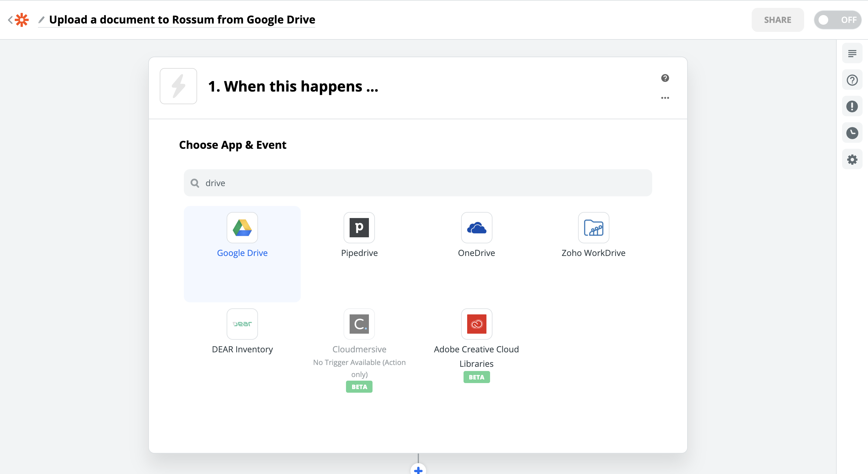Select the Google Drive app icon
Viewport: 868px width, 474px height.
242,228
